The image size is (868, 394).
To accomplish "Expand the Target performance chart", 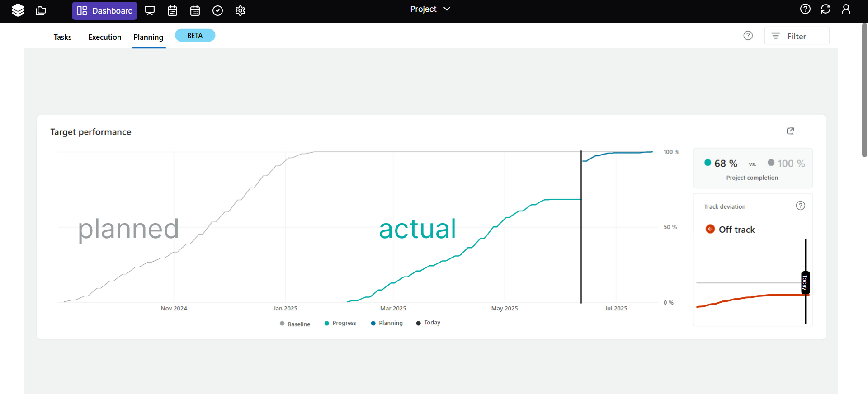I will click(x=790, y=131).
